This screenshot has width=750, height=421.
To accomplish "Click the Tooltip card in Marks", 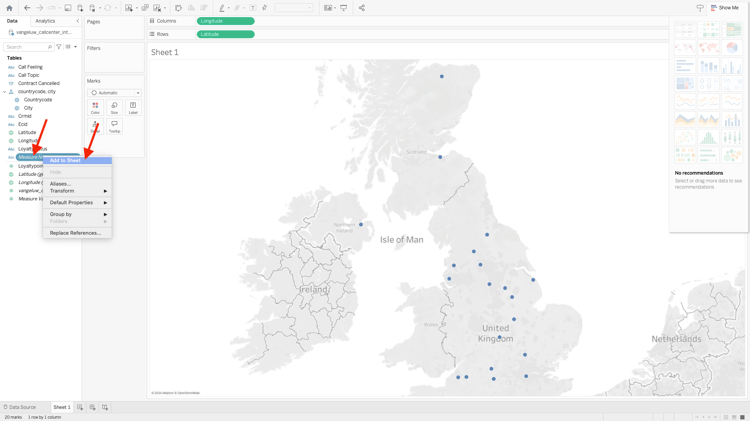I will 114,126.
